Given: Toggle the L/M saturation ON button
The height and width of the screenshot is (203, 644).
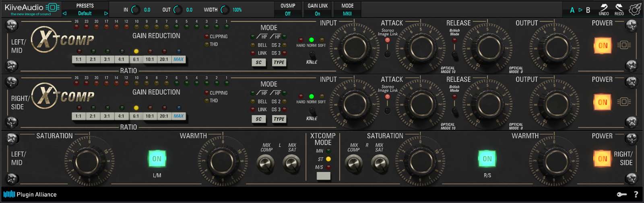Looking at the screenshot, I should coord(157,159).
